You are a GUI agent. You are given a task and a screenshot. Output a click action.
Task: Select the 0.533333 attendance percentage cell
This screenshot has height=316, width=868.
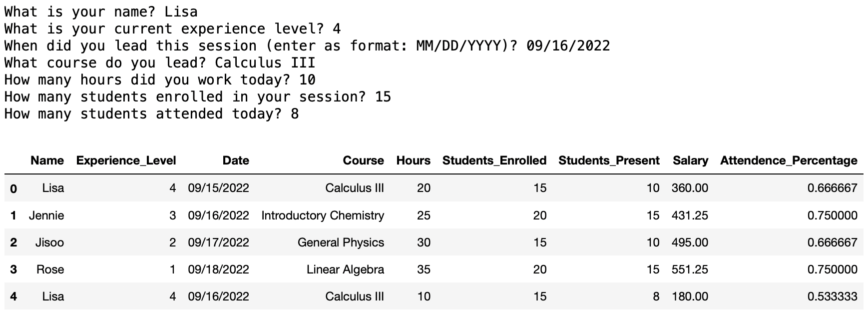click(x=832, y=296)
